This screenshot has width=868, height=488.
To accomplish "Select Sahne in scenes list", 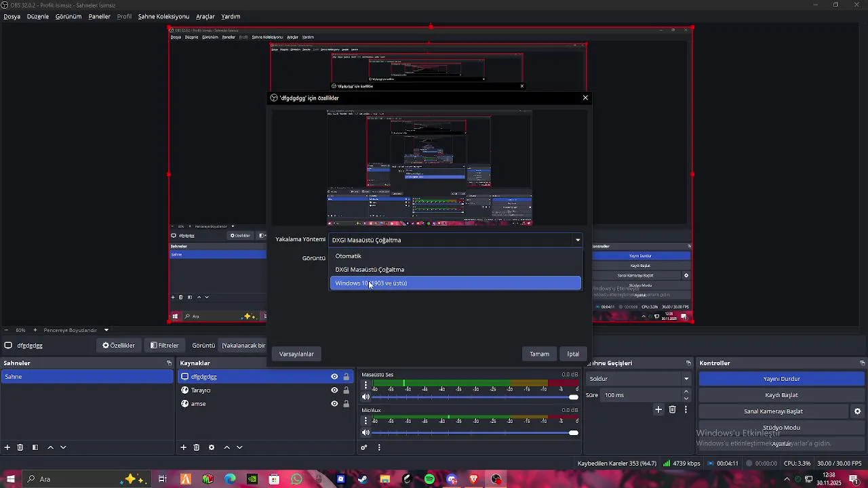I will [x=87, y=377].
